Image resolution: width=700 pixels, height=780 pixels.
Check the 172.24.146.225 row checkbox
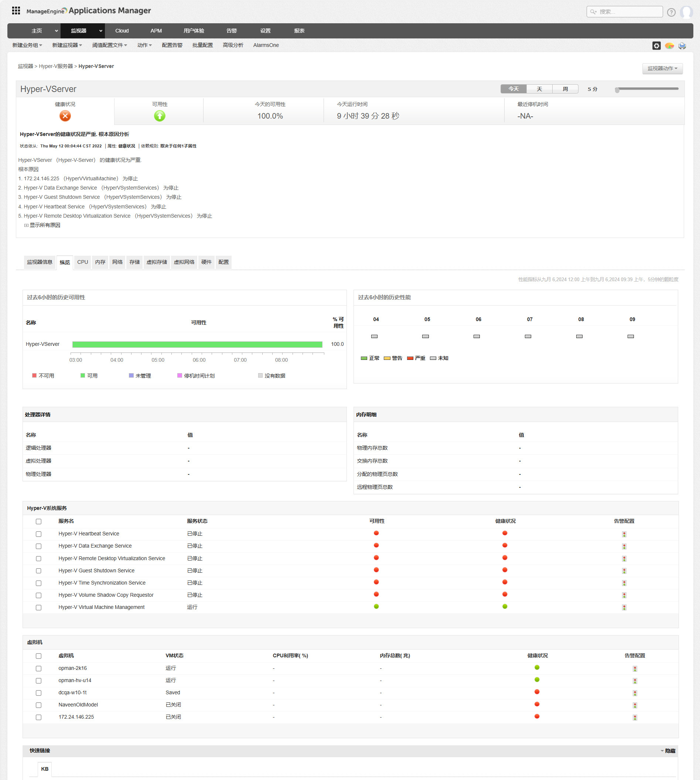(x=38, y=718)
